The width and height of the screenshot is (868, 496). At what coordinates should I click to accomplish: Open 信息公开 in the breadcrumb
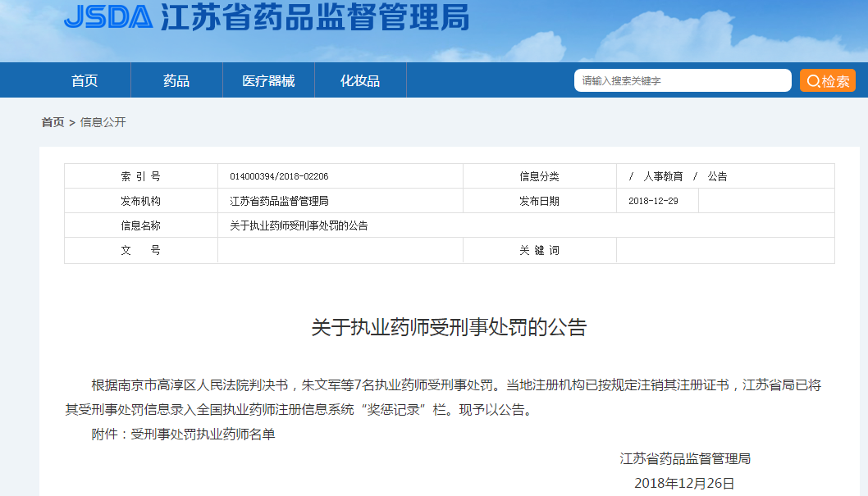[103, 122]
